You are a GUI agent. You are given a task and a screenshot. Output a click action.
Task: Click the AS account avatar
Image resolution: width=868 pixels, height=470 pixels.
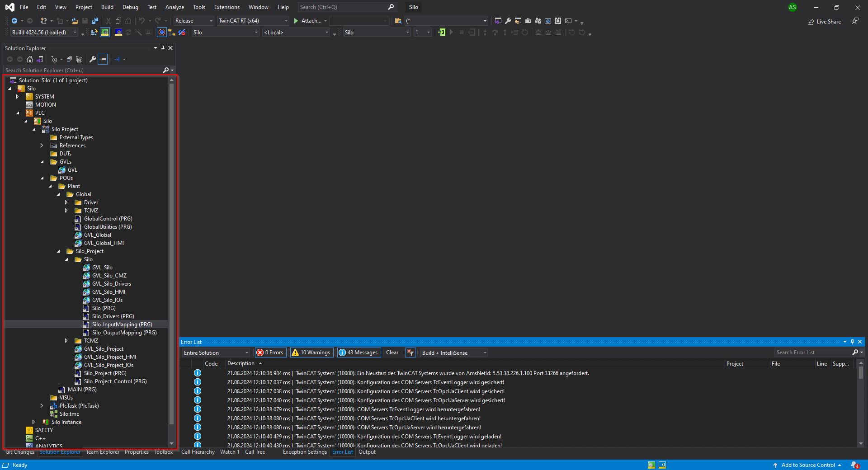point(793,7)
